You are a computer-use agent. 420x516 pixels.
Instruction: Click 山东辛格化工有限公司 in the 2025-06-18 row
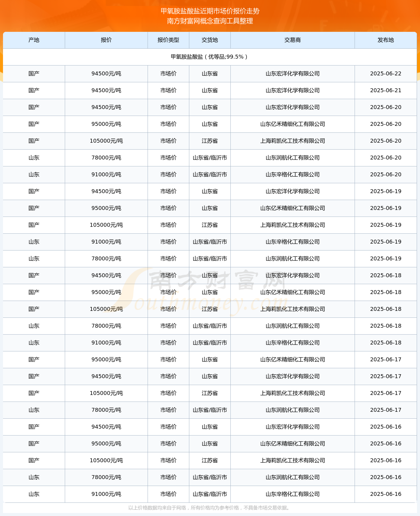tap(292, 343)
